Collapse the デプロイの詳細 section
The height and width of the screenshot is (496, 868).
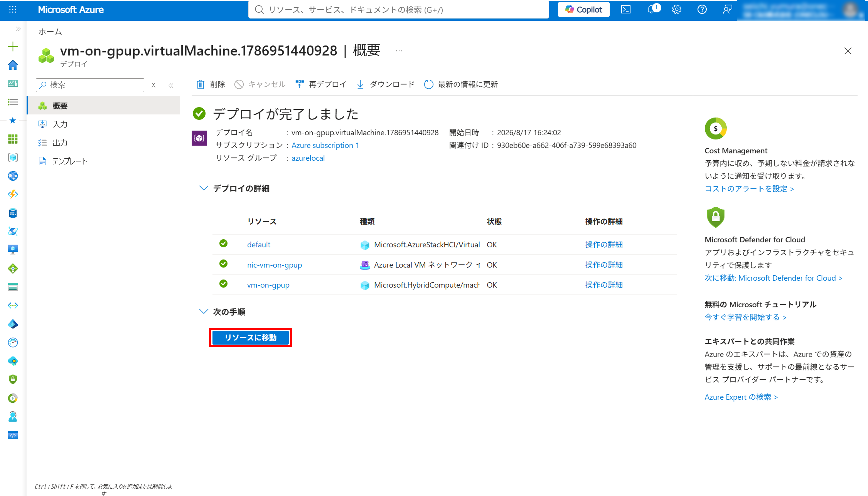(203, 188)
